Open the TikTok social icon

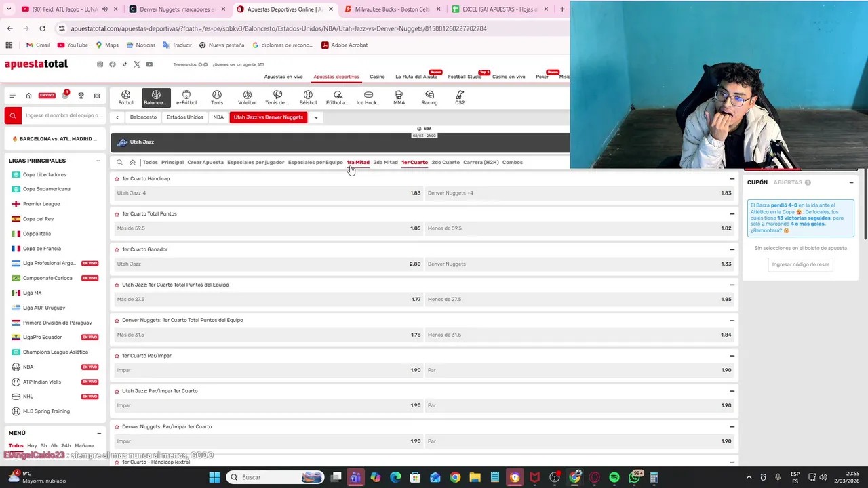click(x=124, y=64)
